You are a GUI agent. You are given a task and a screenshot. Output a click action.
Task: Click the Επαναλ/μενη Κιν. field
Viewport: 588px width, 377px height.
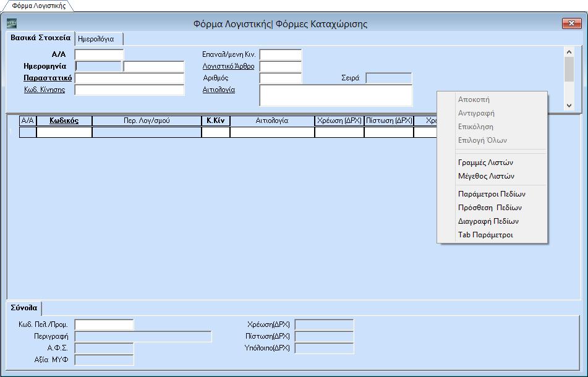pyautogui.click(x=281, y=55)
